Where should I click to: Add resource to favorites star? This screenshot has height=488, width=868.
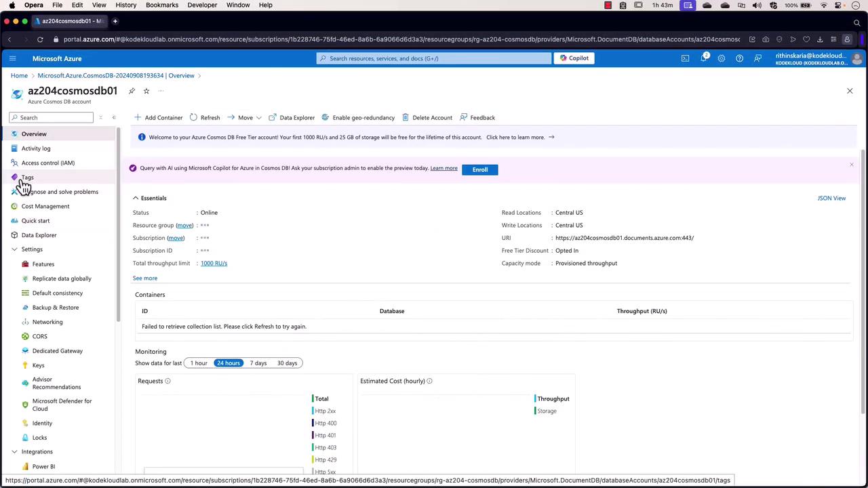(146, 91)
